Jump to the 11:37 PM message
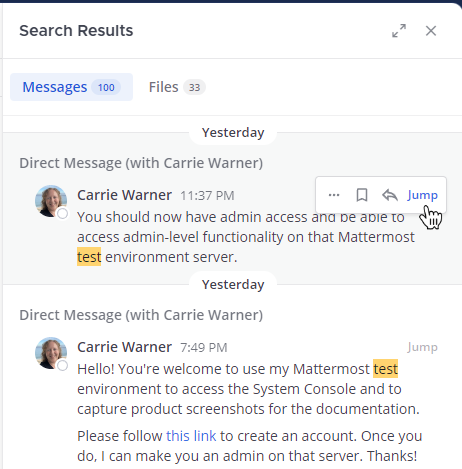 click(422, 195)
